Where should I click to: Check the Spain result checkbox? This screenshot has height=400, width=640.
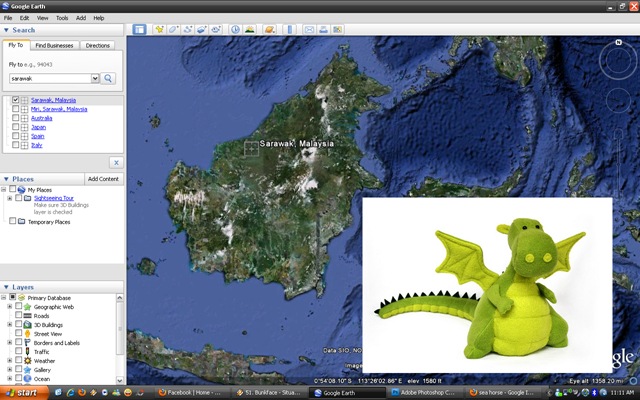pyautogui.click(x=16, y=136)
